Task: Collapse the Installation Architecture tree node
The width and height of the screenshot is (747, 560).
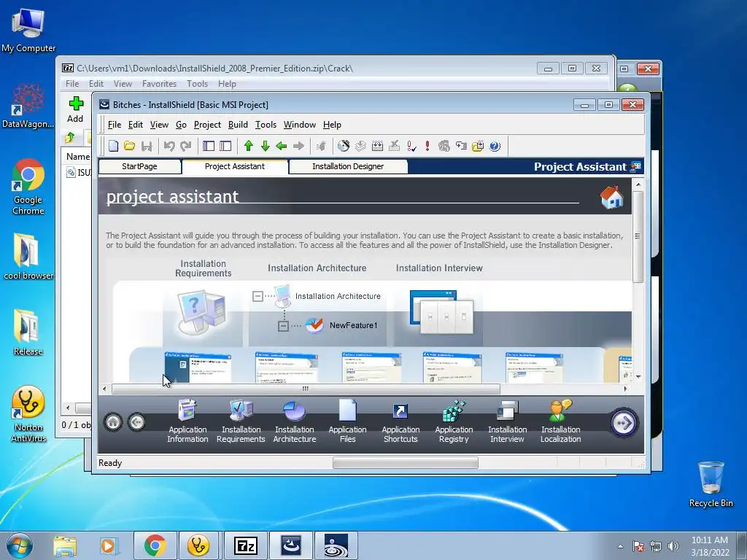Action: (x=258, y=296)
